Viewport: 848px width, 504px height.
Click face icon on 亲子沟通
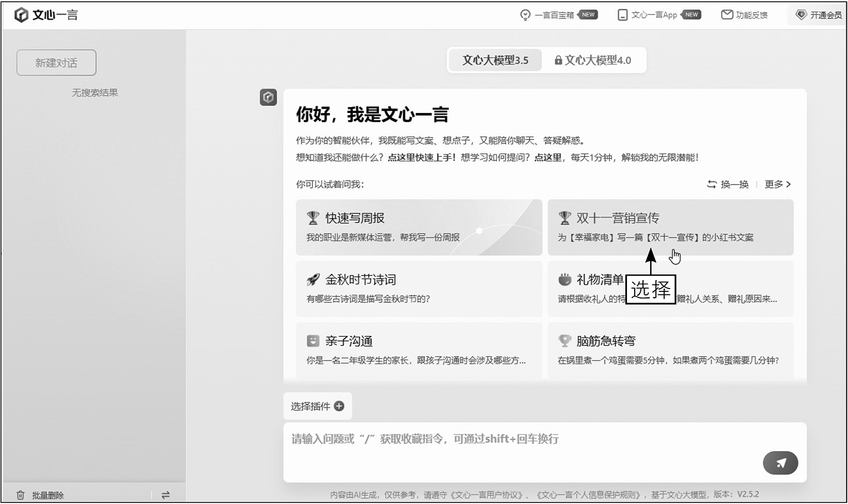[313, 341]
